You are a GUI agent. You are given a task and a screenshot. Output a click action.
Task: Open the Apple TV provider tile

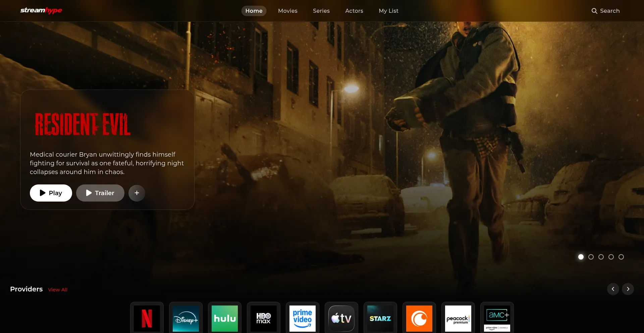tap(341, 318)
